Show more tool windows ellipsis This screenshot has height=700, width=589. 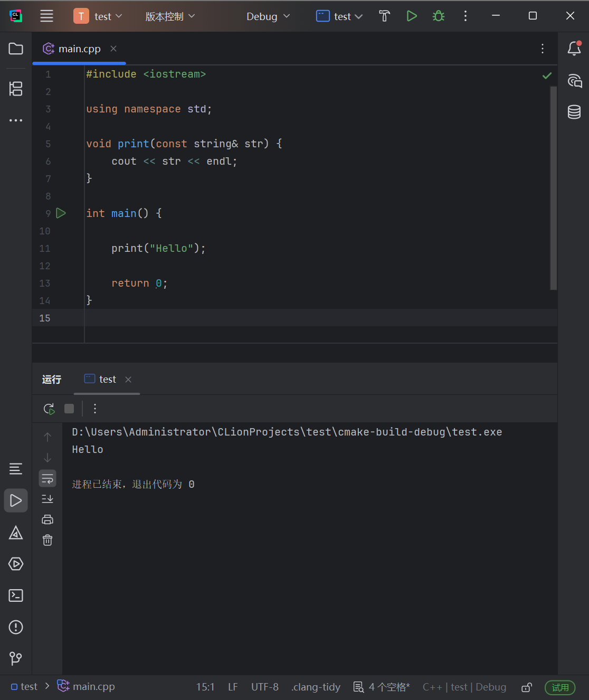pos(16,120)
